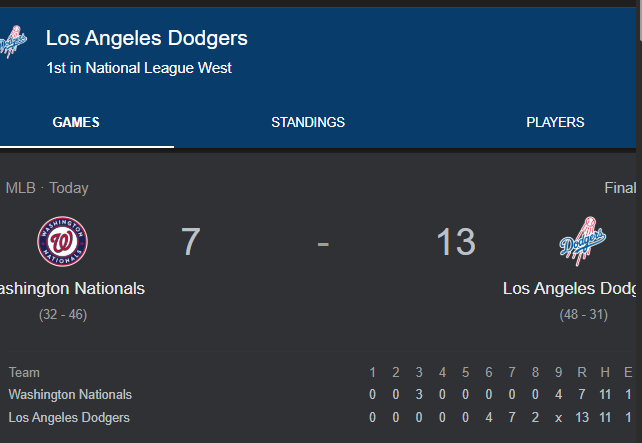Click the 'MLB · Today' label
Image resolution: width=642 pixels, height=443 pixels.
tap(47, 188)
